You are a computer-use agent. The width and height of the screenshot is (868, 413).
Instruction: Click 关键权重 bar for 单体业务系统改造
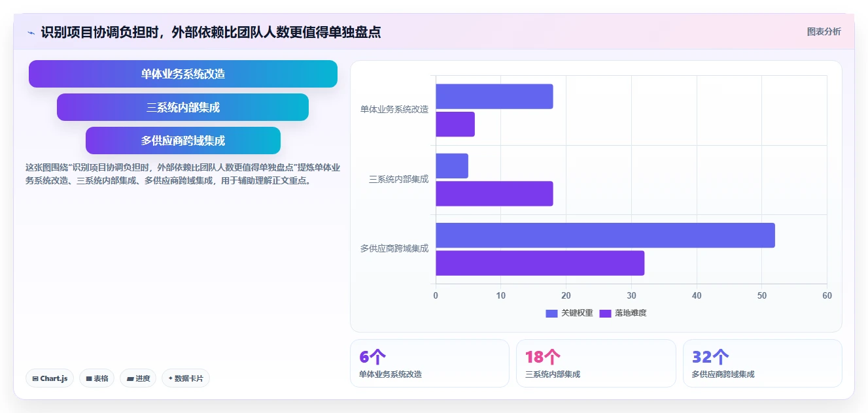495,97
